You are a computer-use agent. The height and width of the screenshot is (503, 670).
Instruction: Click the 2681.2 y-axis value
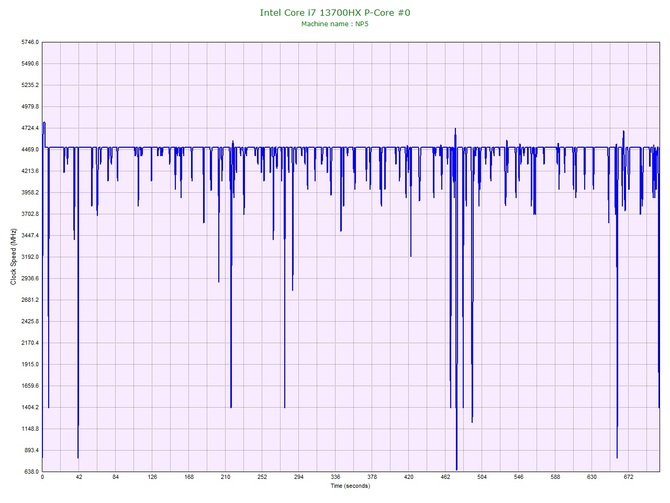click(x=30, y=300)
